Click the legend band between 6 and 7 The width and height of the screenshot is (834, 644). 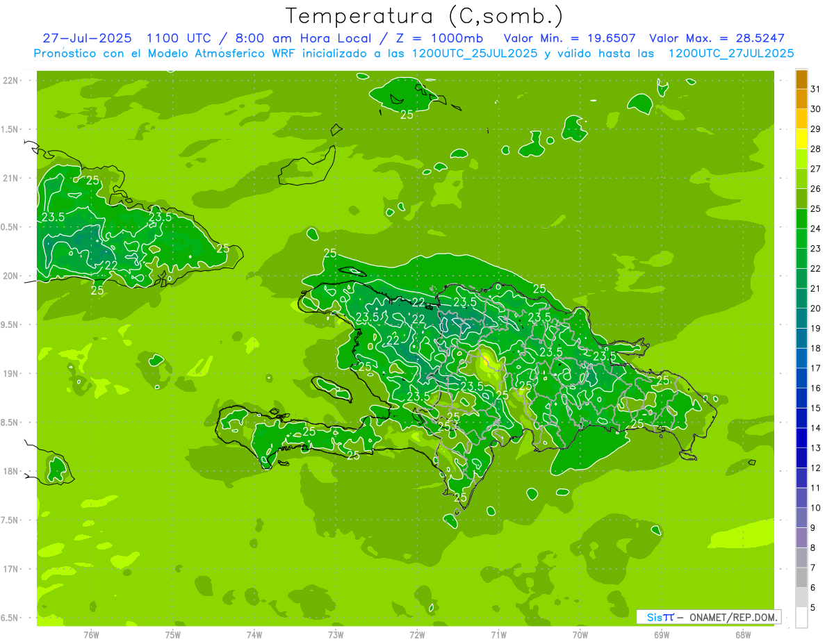pyautogui.click(x=801, y=578)
